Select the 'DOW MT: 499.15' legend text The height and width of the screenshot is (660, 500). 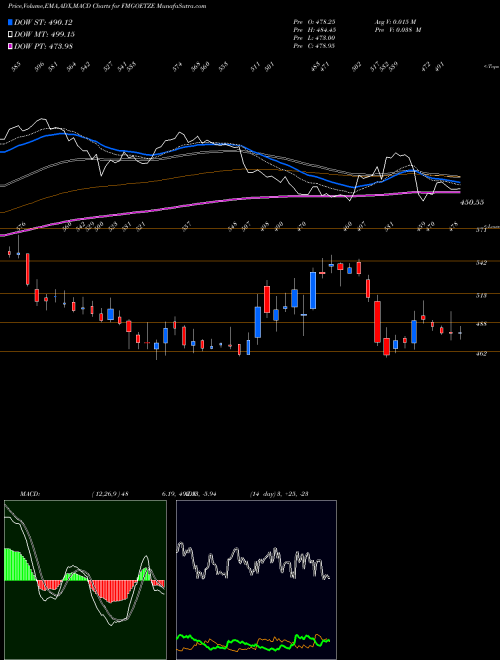(x=44, y=34)
